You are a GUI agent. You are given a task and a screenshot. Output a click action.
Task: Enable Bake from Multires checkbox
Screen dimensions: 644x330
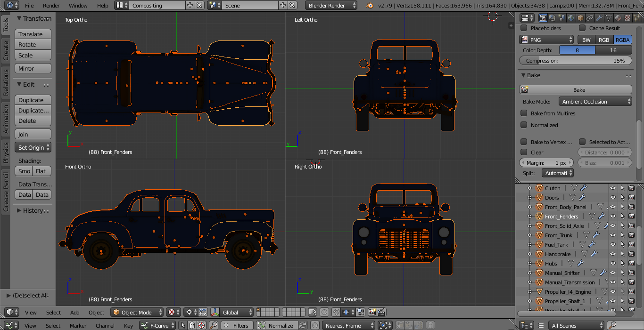pos(524,113)
